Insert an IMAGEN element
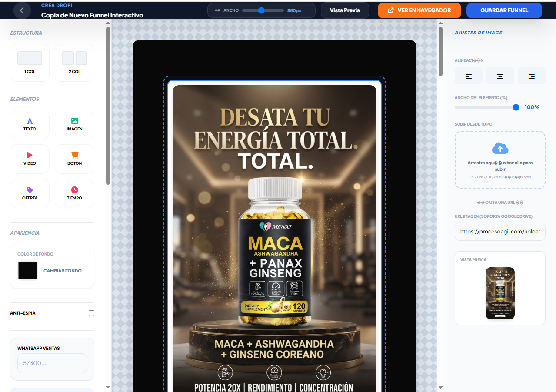The height and width of the screenshot is (392, 556). pyautogui.click(x=74, y=124)
